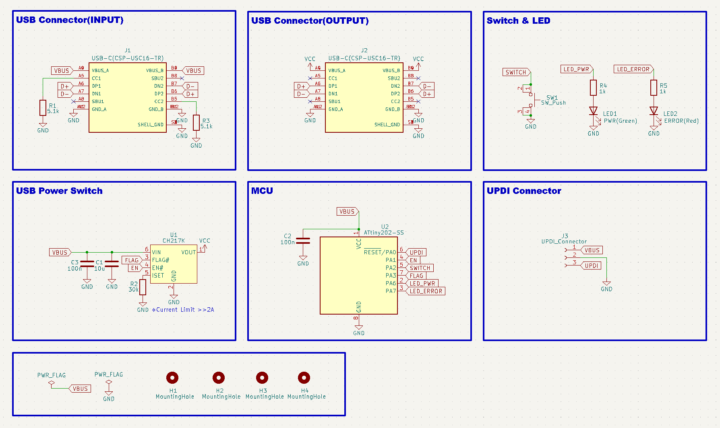The width and height of the screenshot is (720, 428).
Task: Select the red error LED2 symbol
Action: pos(653,111)
